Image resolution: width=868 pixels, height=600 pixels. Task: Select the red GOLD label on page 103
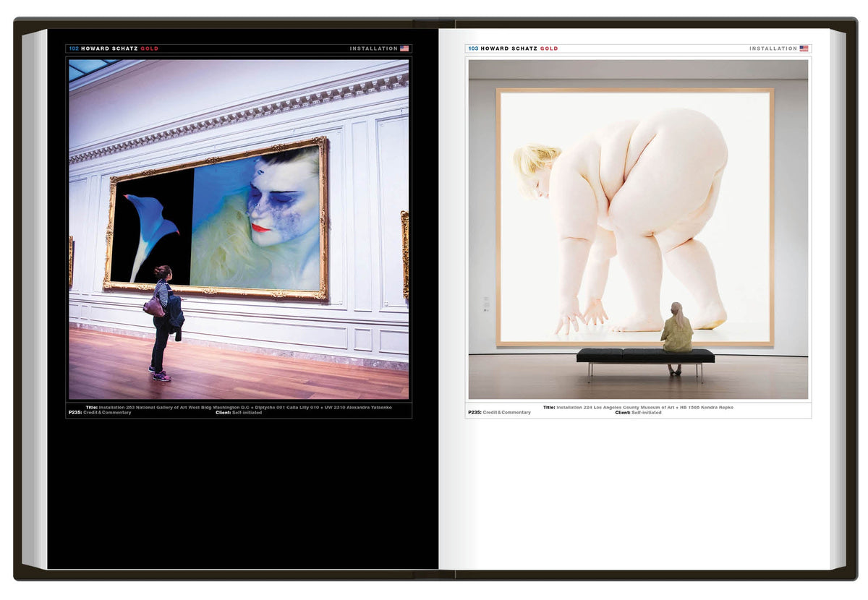coord(549,48)
